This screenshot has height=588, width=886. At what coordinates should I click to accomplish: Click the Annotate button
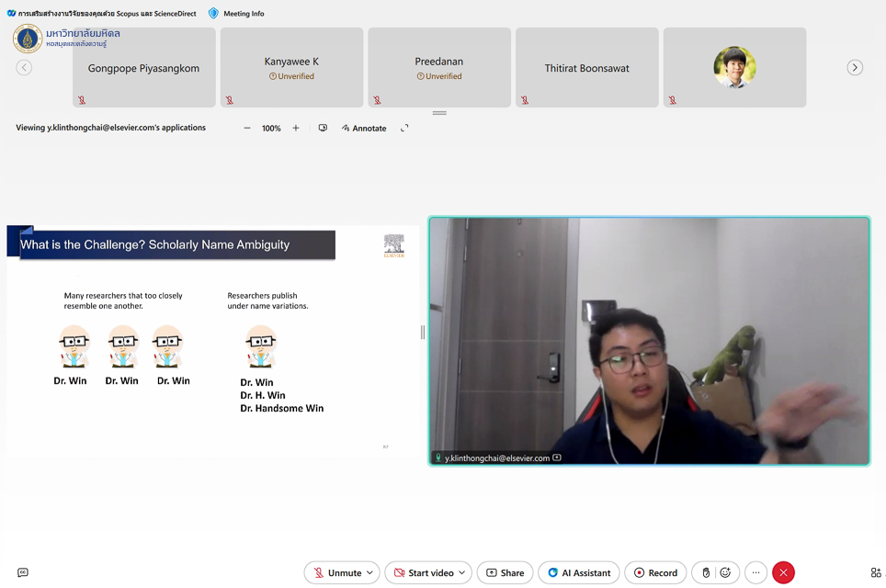click(x=364, y=129)
